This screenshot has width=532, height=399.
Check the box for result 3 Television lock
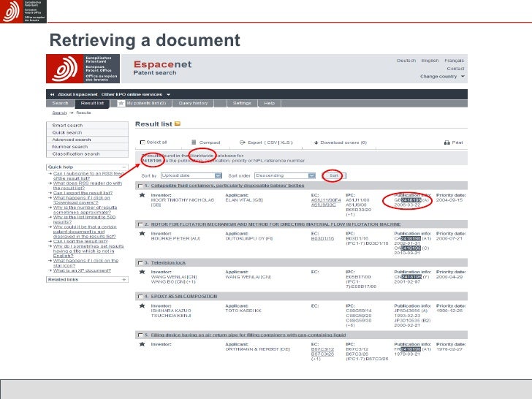click(140, 263)
